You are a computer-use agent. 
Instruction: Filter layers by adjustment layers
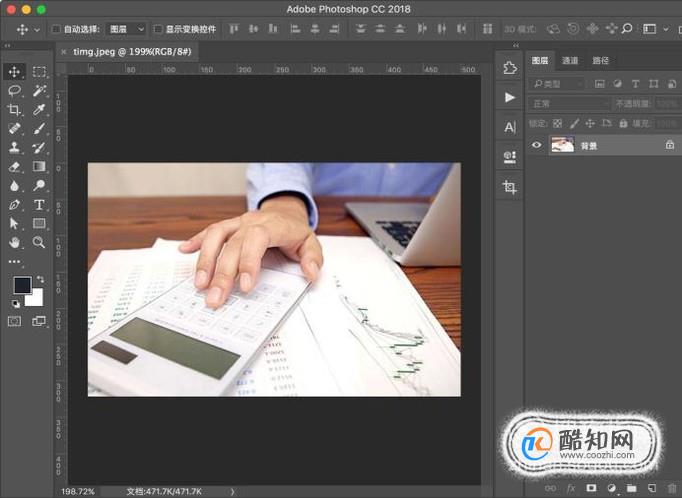(x=618, y=84)
